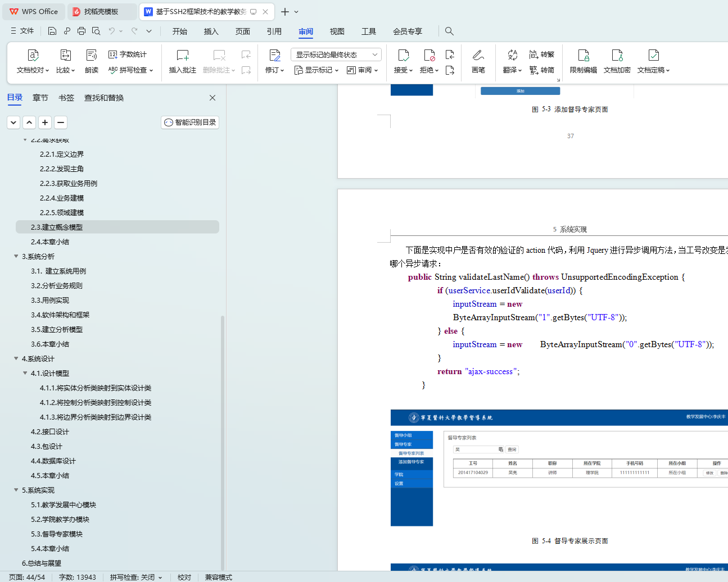Screen dimensions: 728x582
Task: Click the Save icon in quick toolbar
Action: pos(52,31)
